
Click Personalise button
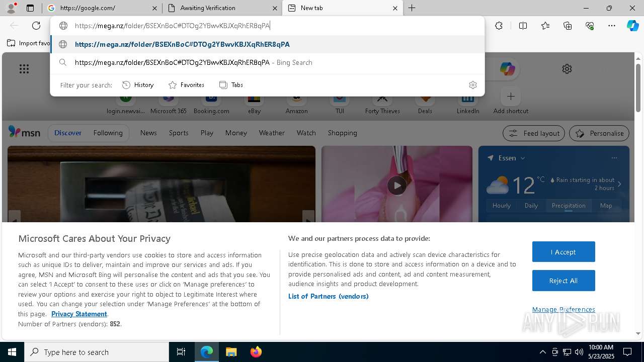coord(599,133)
